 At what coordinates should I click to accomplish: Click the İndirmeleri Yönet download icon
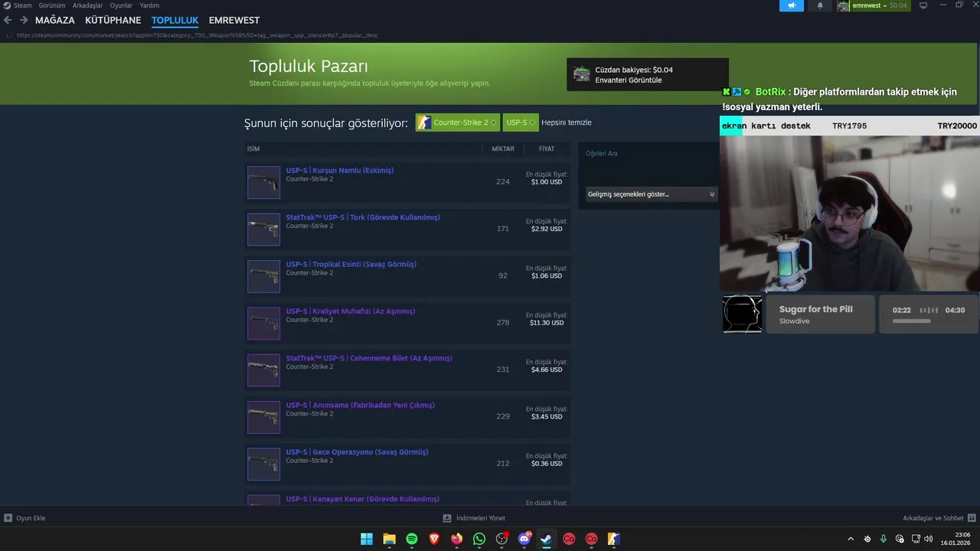point(448,518)
